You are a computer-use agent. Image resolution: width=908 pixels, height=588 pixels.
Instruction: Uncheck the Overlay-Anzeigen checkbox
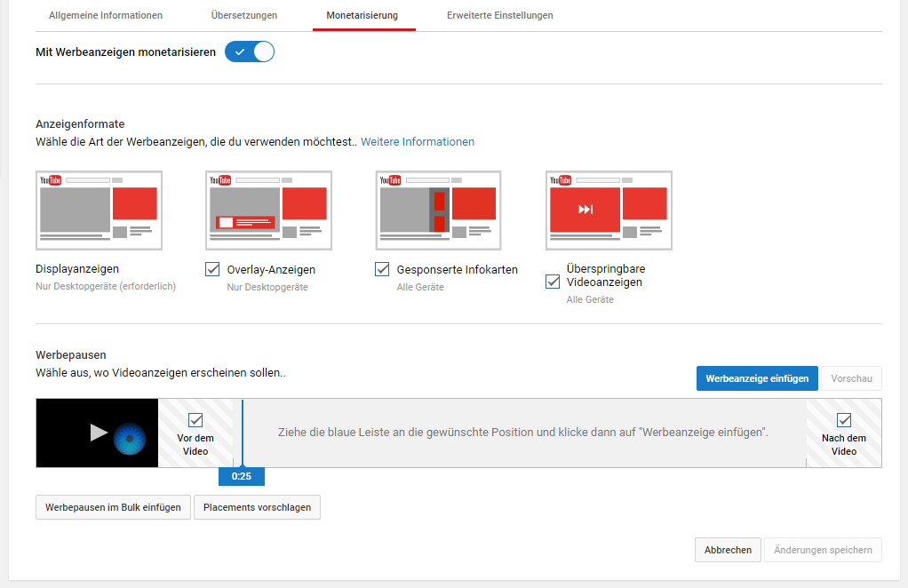212,269
